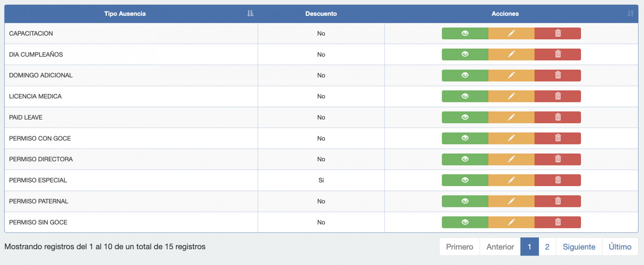Screen dimensions: 644x265
Task: Delete DOMINGO ADICIONAL with trash icon
Action: pos(558,75)
